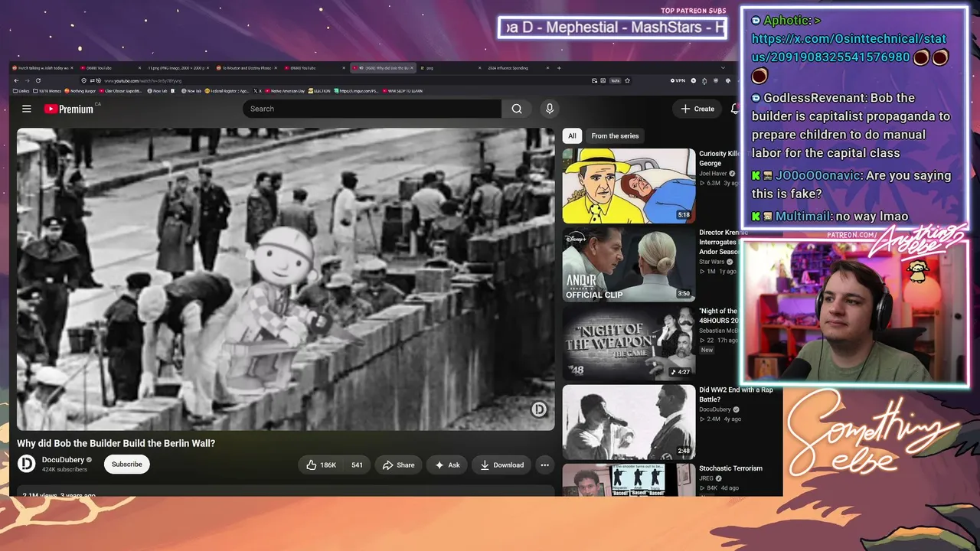
Task: Open the 'Dailies' bookmark folder
Action: [x=20, y=91]
